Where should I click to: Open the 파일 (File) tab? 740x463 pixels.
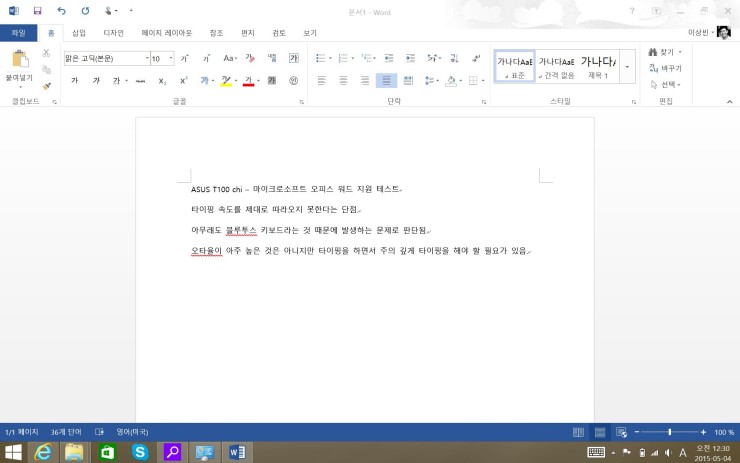tap(18, 33)
